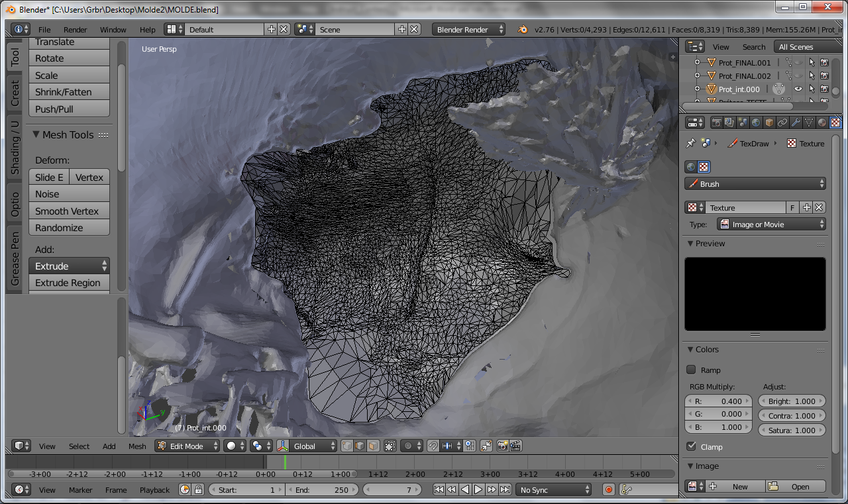The width and height of the screenshot is (848, 504).
Task: Select face select mode icon
Action: click(373, 446)
